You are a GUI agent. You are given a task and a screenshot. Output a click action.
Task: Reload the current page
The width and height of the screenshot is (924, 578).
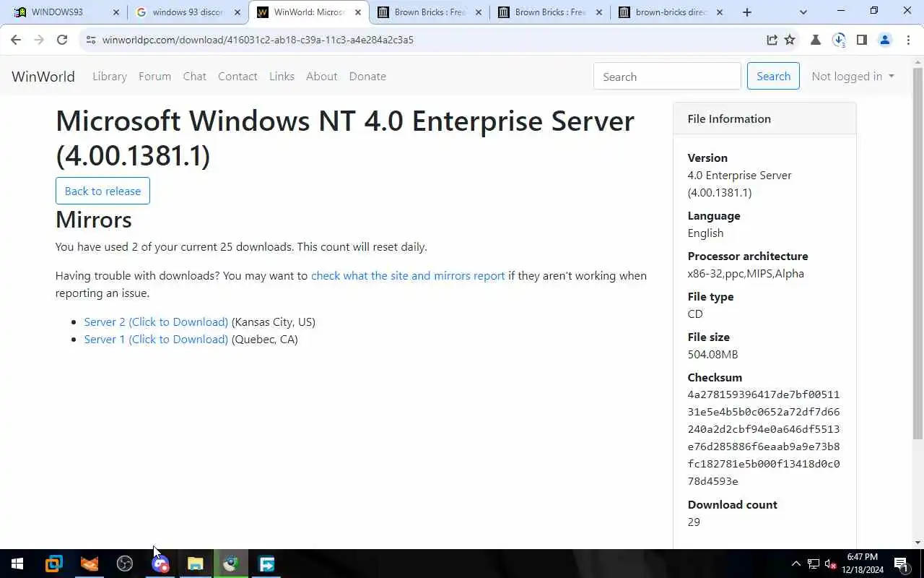click(62, 40)
